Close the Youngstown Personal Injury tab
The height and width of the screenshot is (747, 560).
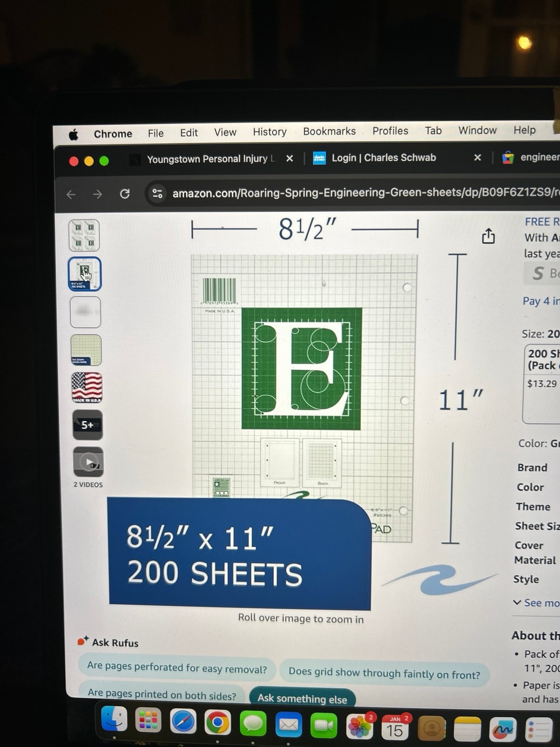click(x=289, y=159)
